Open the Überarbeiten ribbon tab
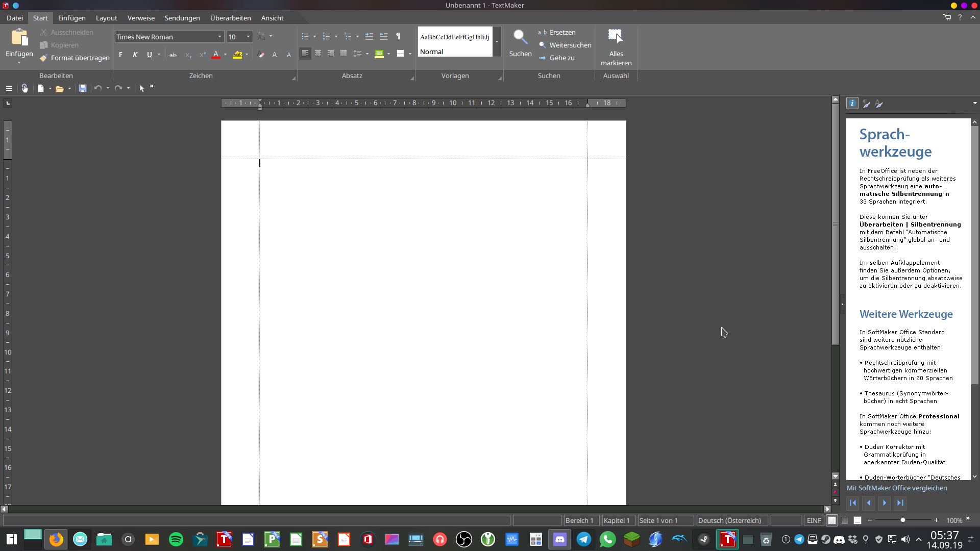Viewport: 980px width, 551px height. (x=230, y=18)
